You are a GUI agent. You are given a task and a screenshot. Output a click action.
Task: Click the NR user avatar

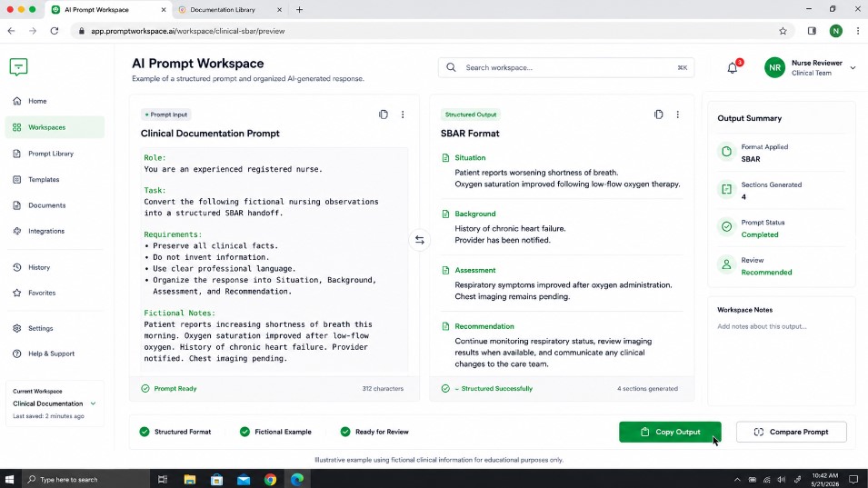774,67
